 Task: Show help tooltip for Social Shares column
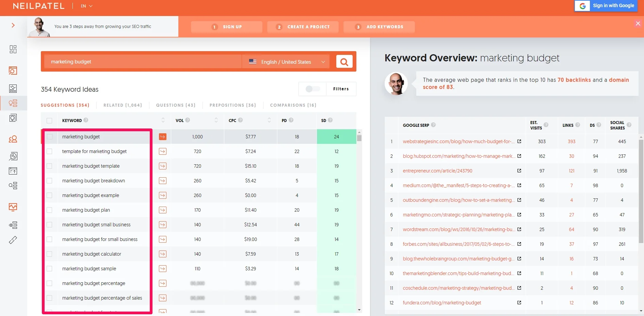(x=629, y=125)
